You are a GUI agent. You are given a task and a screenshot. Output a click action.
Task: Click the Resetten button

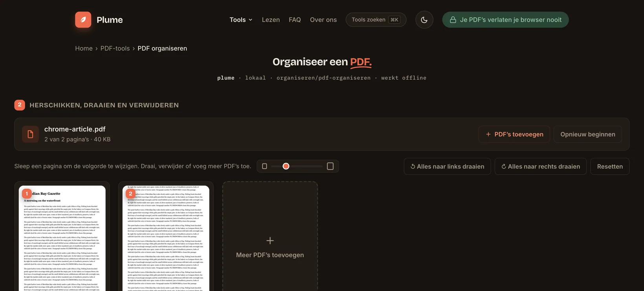click(x=610, y=167)
